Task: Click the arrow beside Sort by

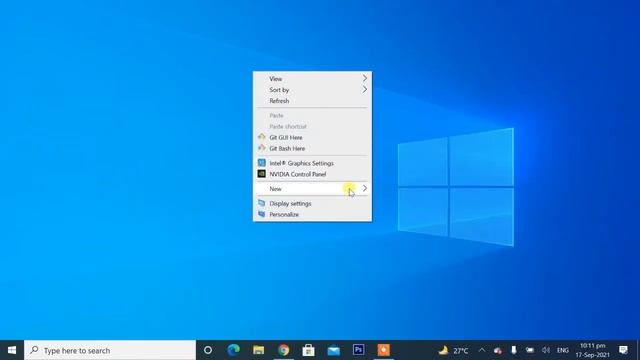Action: [364, 89]
